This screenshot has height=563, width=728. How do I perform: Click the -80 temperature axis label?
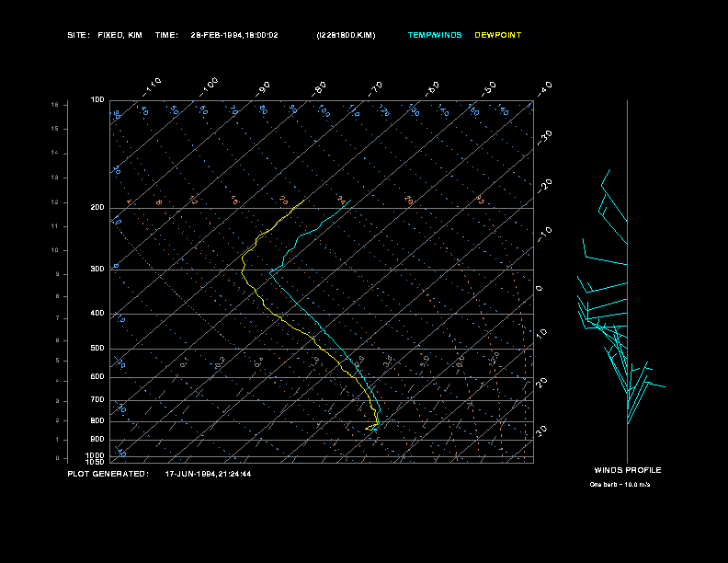tap(319, 89)
